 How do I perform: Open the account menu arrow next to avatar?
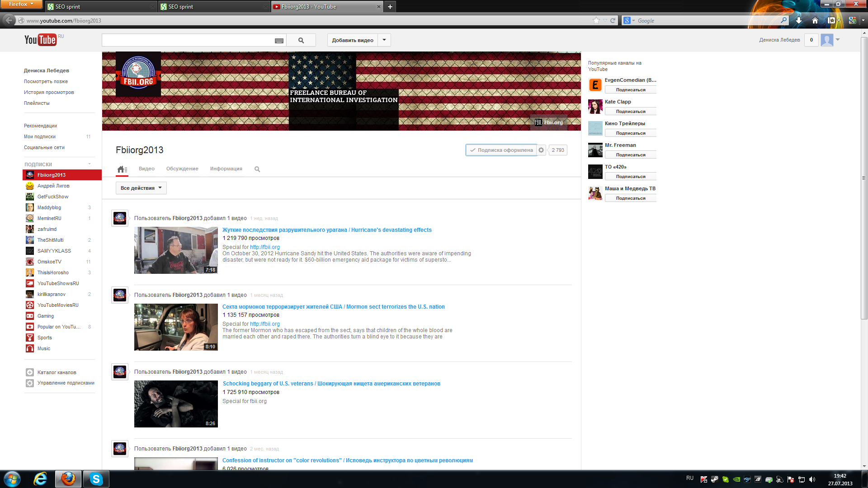[x=838, y=40]
